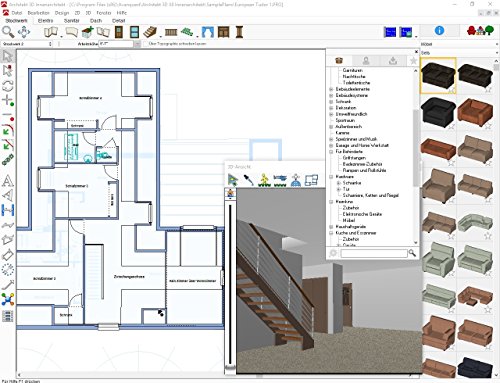Collapse the Hardware tree node
The width and height of the screenshot is (500, 383).
[x=331, y=177]
